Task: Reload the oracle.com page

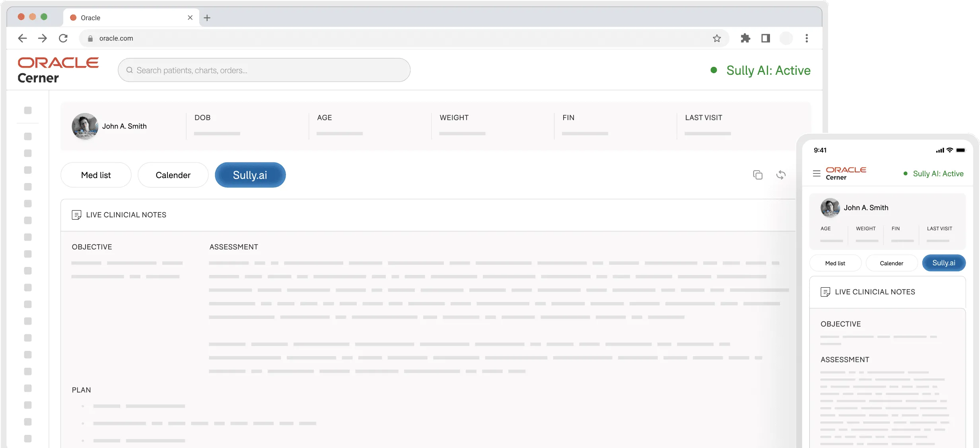Action: pyautogui.click(x=63, y=38)
